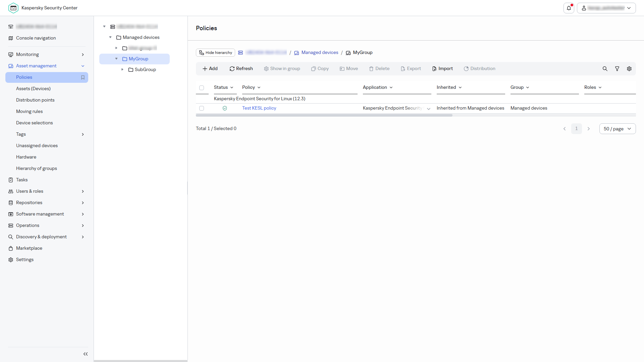Collapse the sidebar with double-chevron
This screenshot has width=644, height=362.
tap(86, 354)
